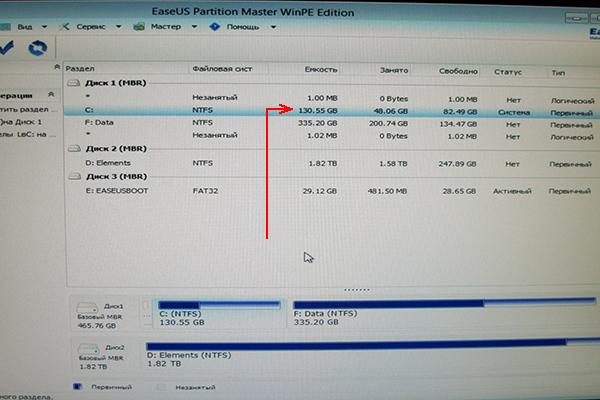
Task: Open the Помощь menu
Action: tap(243, 27)
